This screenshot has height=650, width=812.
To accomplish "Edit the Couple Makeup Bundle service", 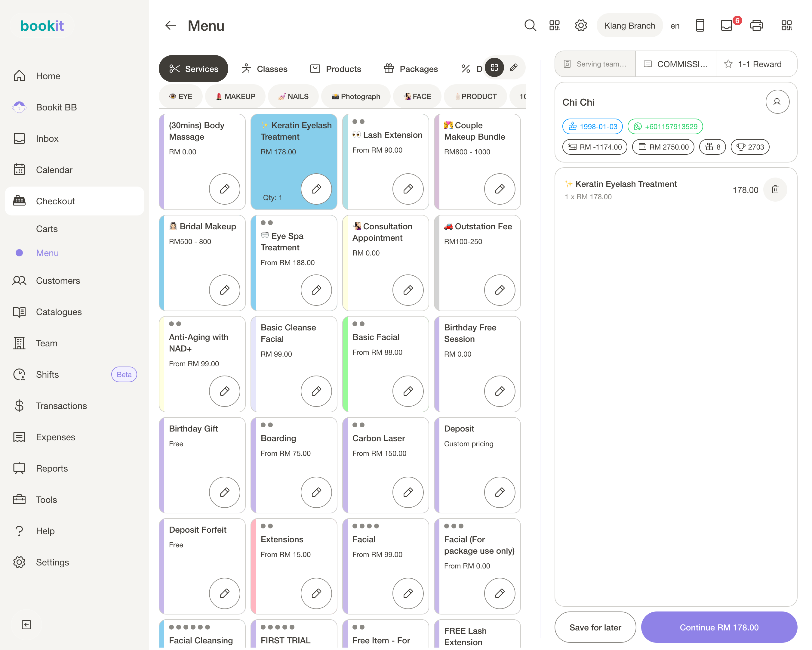I will [x=500, y=189].
